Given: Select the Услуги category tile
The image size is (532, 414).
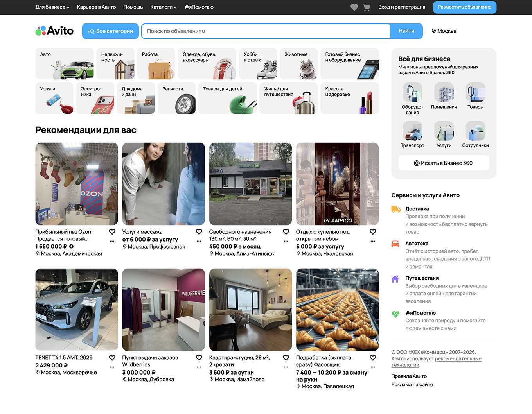Looking at the screenshot, I should [x=54, y=98].
